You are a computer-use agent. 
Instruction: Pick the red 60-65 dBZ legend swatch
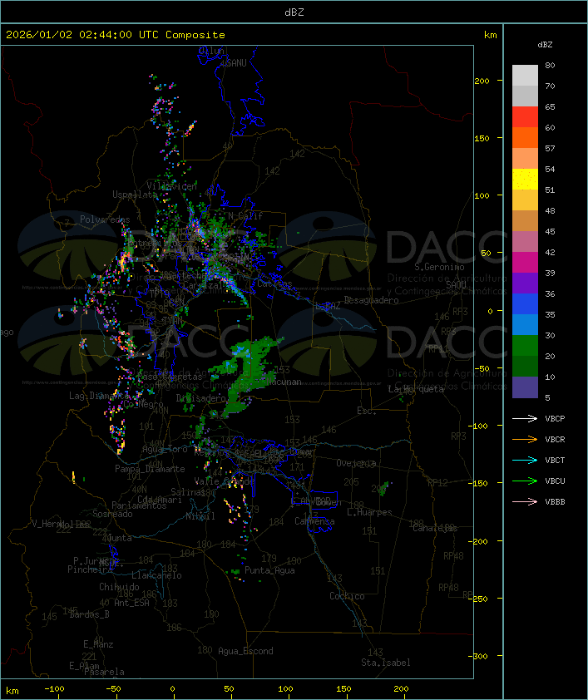(x=525, y=116)
